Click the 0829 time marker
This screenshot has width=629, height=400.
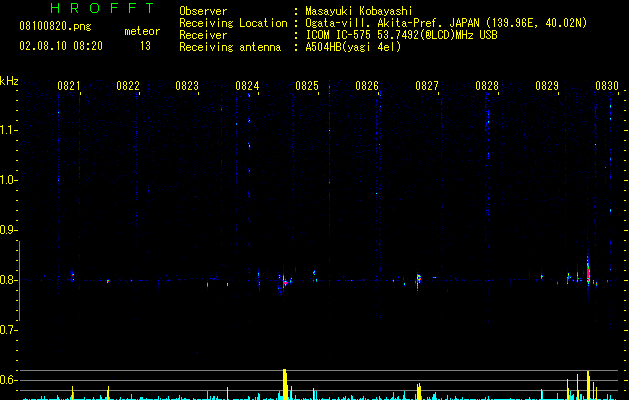547,86
